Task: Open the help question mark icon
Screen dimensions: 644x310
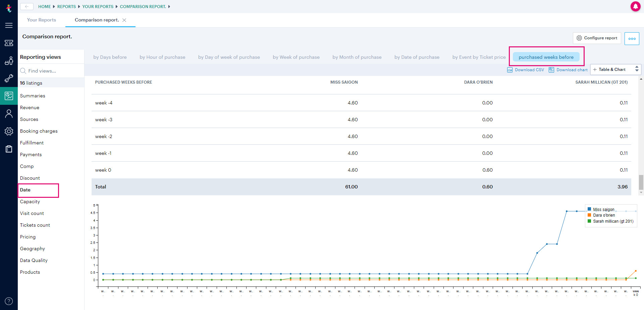Action: tap(9, 301)
